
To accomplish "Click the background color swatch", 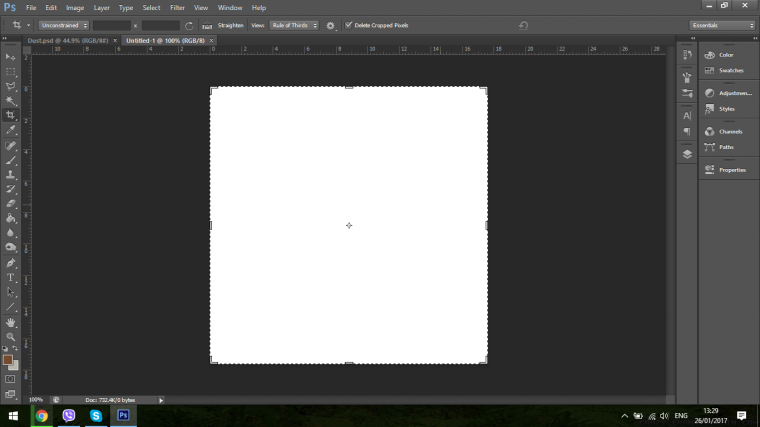I will click(x=15, y=366).
